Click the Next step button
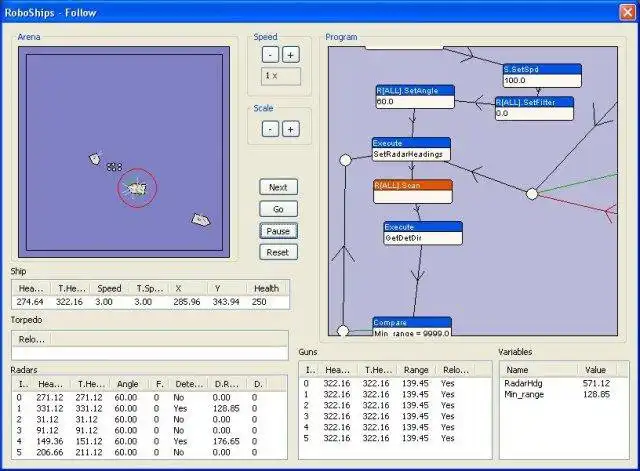 278,187
